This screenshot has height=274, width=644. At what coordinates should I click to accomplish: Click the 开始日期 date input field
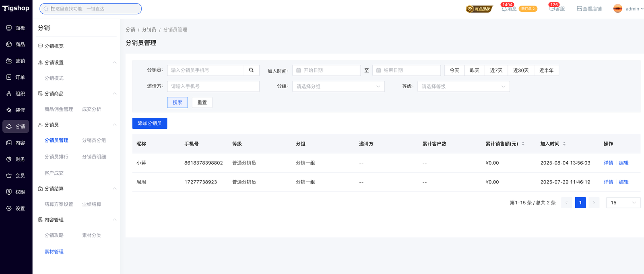326,70
